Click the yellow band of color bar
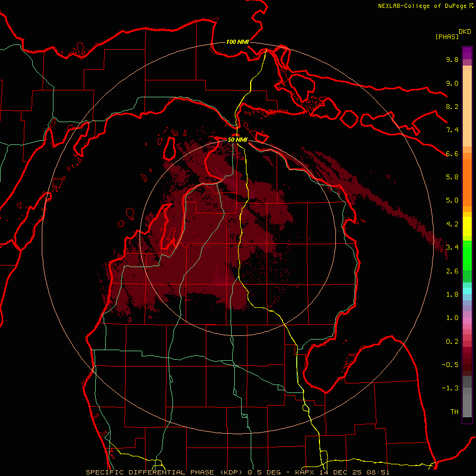476x476 pixels. [x=467, y=226]
